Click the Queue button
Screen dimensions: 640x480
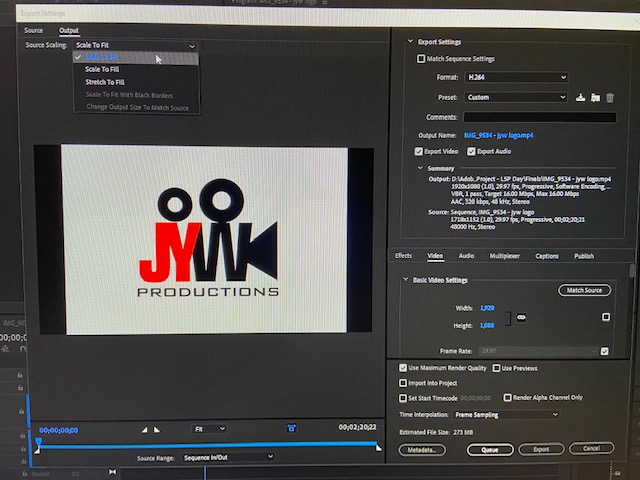coord(490,450)
